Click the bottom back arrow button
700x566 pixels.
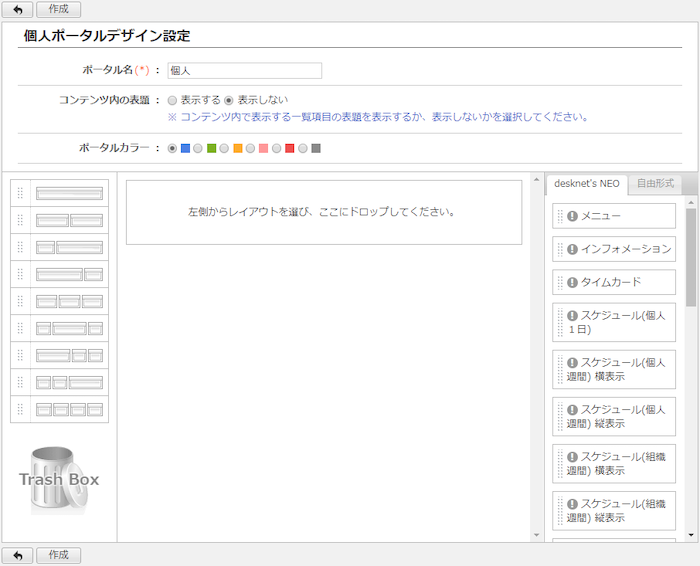16,555
